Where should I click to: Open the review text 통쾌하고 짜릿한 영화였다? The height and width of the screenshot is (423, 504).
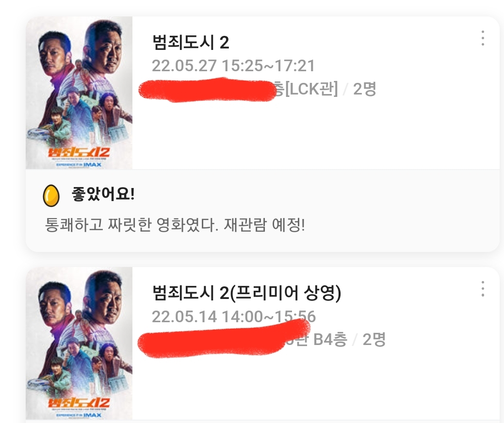(175, 225)
